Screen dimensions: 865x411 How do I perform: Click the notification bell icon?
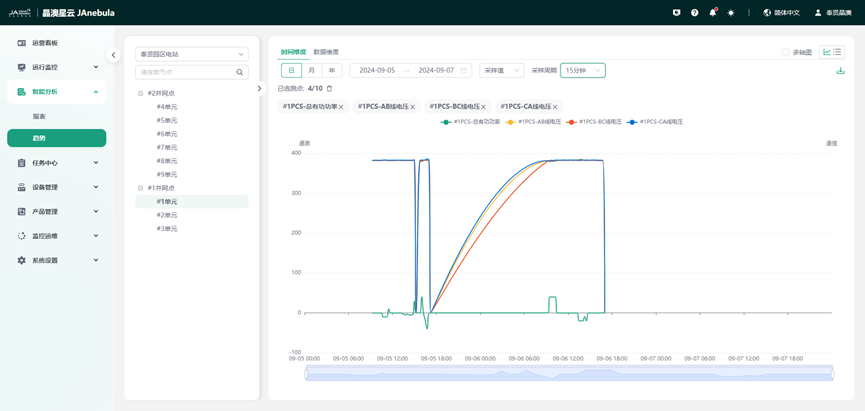(713, 13)
